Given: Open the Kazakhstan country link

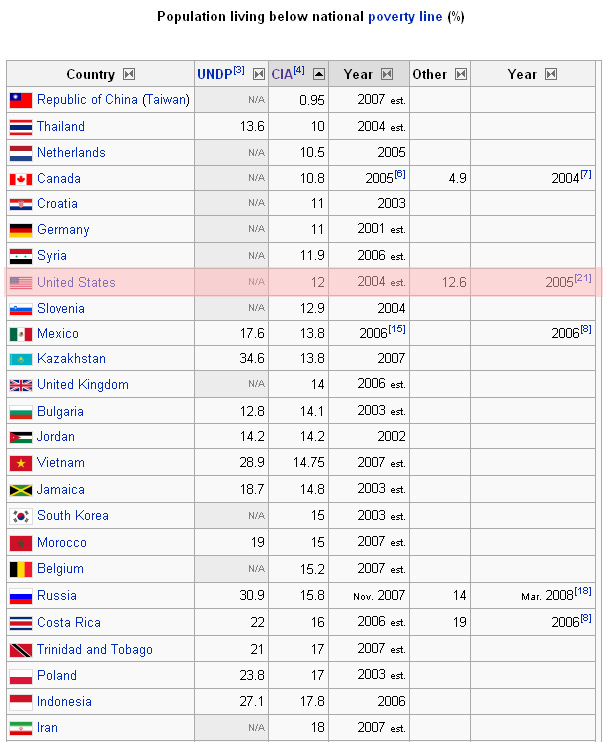Looking at the screenshot, I should click(71, 359).
